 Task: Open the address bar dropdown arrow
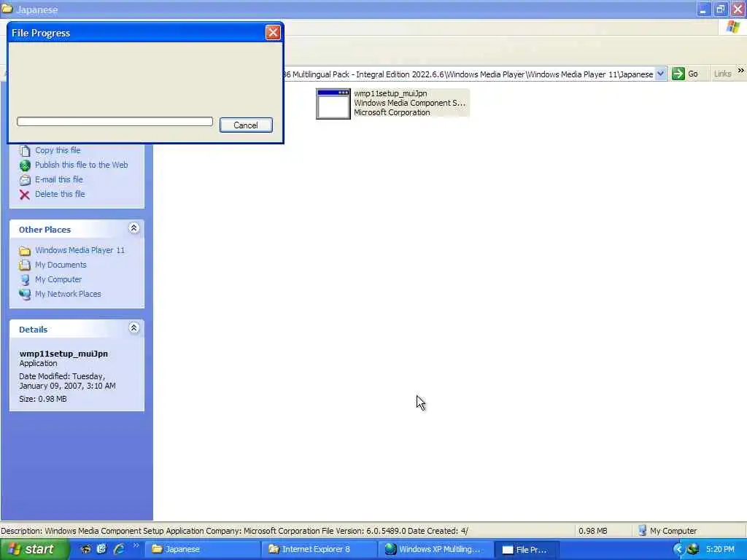coord(660,74)
